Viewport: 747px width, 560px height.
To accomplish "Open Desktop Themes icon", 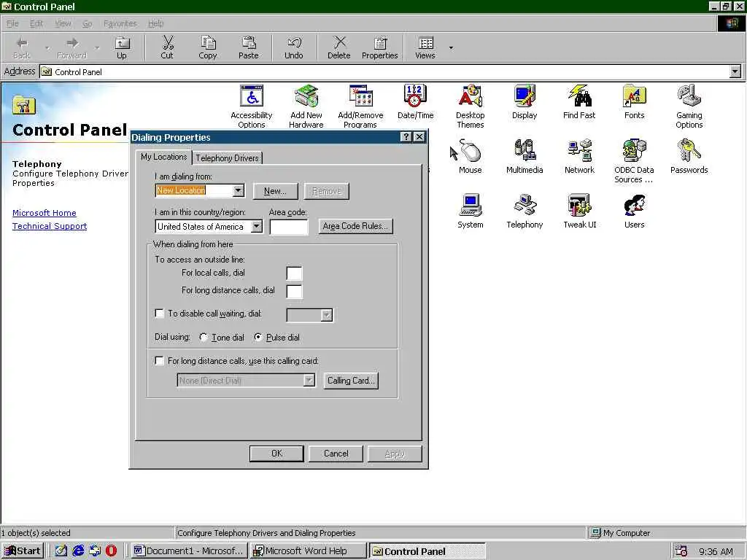I will [x=471, y=106].
